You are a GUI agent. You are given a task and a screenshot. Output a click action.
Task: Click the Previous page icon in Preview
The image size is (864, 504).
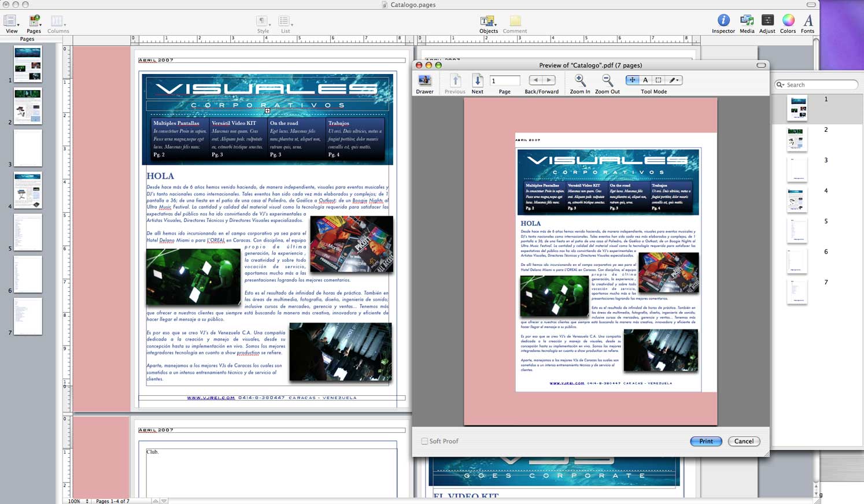click(x=455, y=80)
